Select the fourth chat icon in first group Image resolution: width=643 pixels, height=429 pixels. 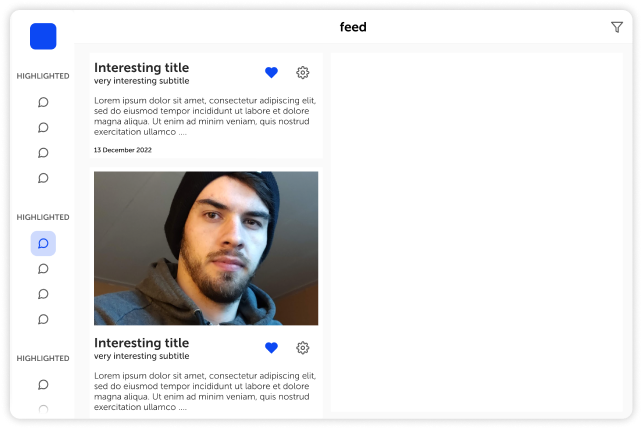pyautogui.click(x=43, y=178)
